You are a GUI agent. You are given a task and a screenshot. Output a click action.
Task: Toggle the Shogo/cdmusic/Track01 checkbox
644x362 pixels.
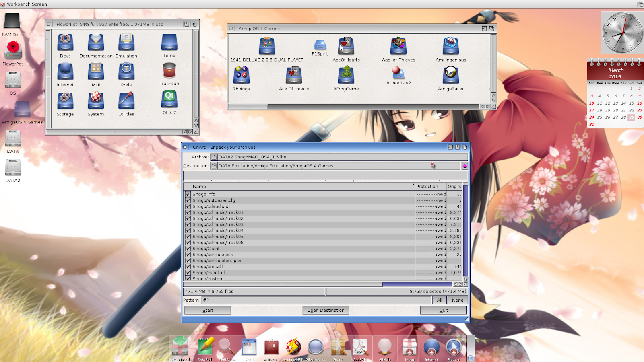pos(188,212)
